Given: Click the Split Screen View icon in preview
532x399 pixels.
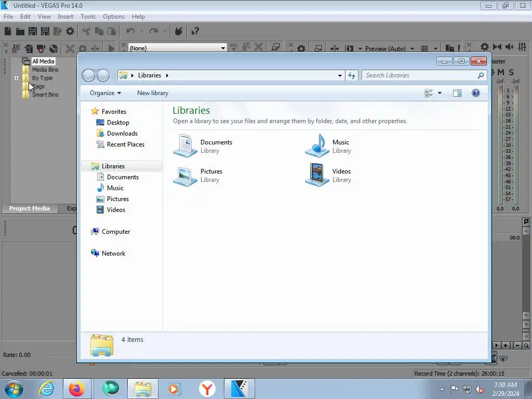Looking at the screenshot, I should pyautogui.click(x=349, y=48).
